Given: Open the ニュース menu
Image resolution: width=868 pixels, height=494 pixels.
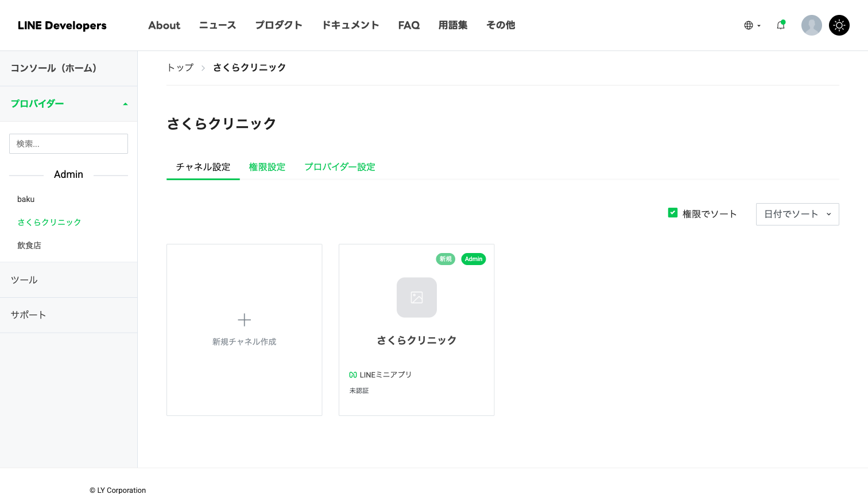Looking at the screenshot, I should pyautogui.click(x=218, y=25).
